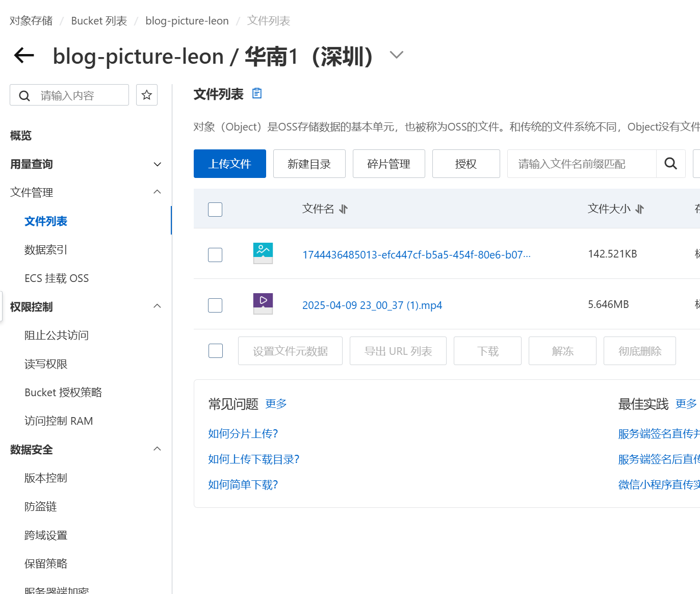Sort by file size arrows icon
700x594 pixels.
click(640, 209)
